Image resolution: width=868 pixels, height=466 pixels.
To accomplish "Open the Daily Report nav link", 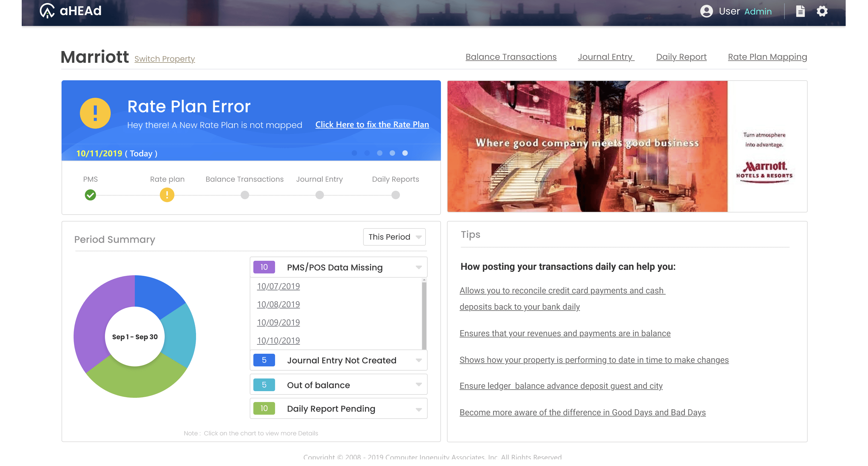I will 681,57.
